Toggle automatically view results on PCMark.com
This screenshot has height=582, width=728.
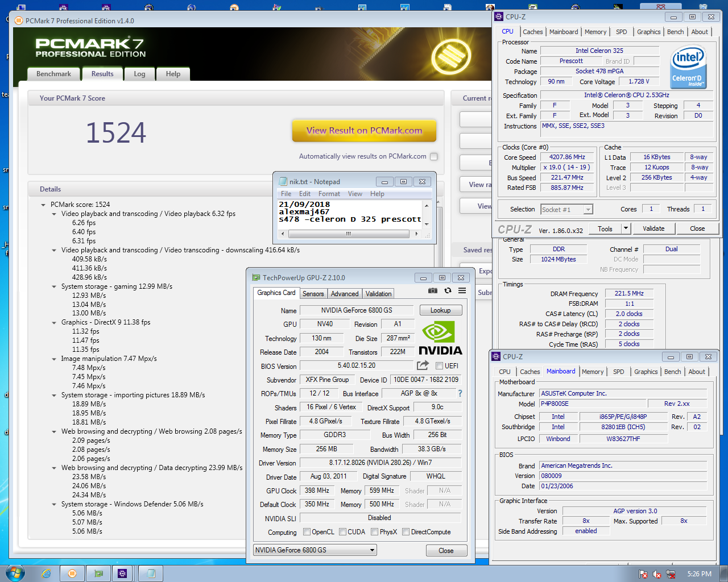(434, 156)
